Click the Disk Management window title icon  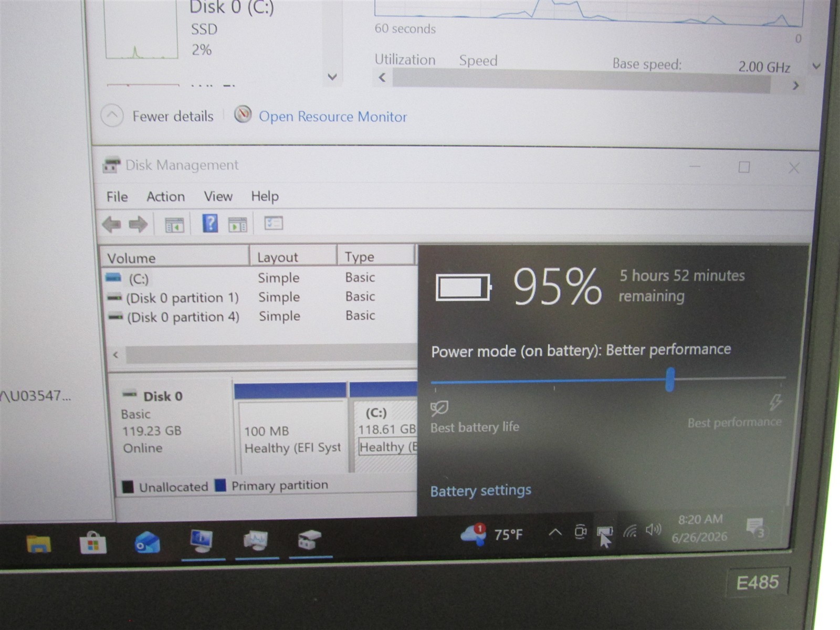coord(111,165)
